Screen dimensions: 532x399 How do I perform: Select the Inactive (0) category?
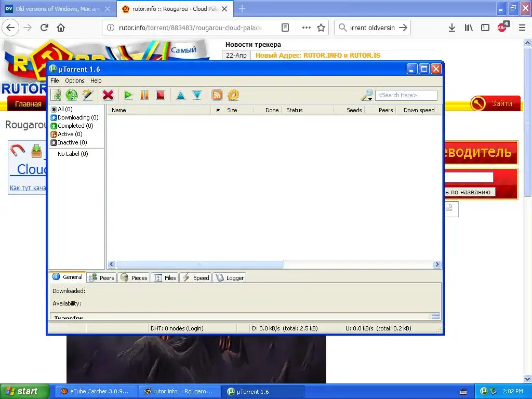[x=69, y=142]
